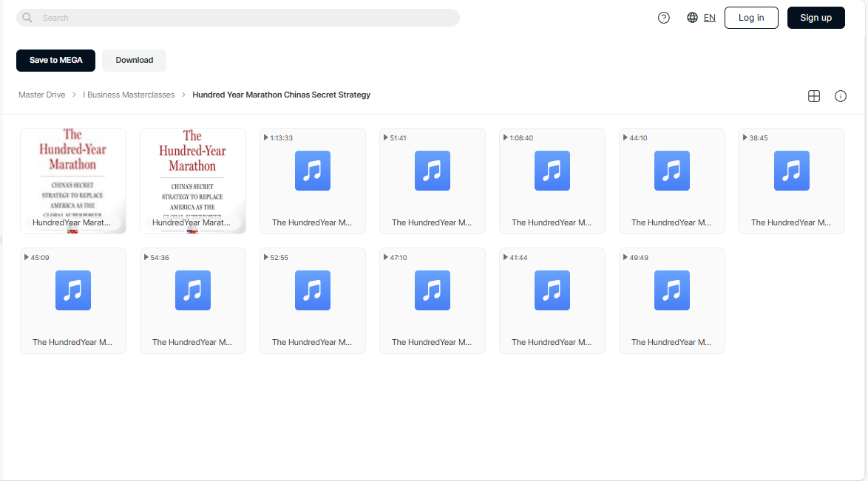This screenshot has height=481, width=868.
Task: Click music icon of 1:13:33 audio file
Action: coord(313,171)
